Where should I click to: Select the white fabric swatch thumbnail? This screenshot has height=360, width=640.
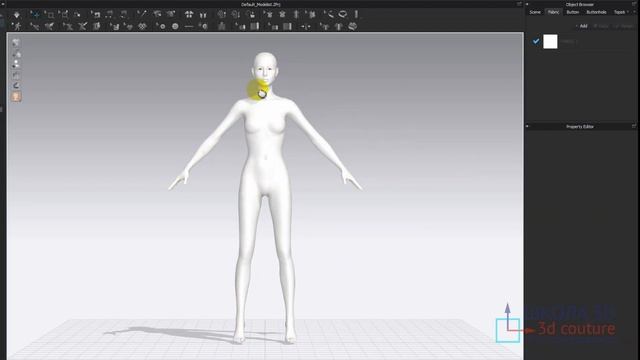pyautogui.click(x=550, y=41)
